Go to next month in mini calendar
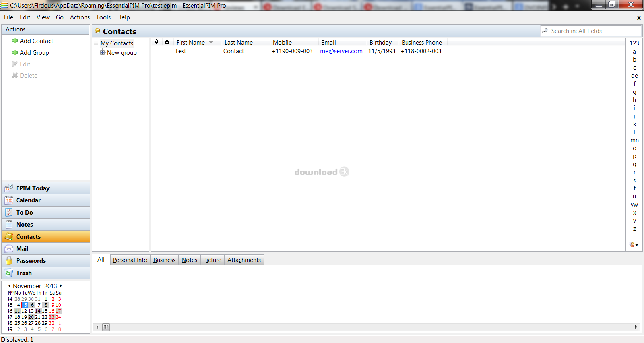This screenshot has width=644, height=343. (x=61, y=286)
